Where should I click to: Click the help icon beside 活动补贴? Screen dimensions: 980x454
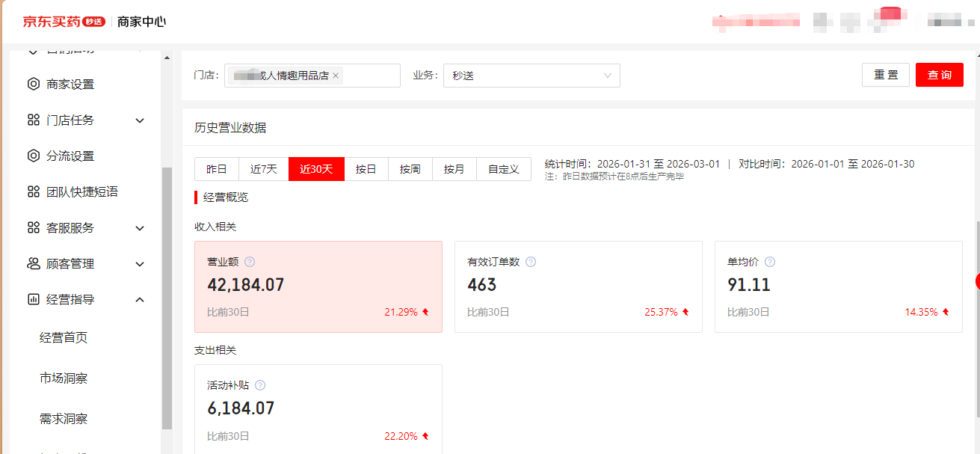tap(260, 385)
